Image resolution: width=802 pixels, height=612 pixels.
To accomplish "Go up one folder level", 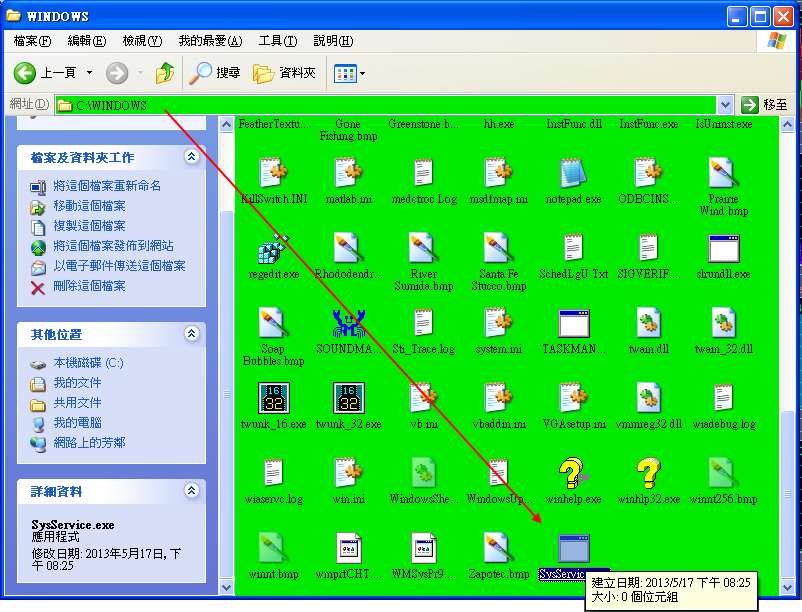I will click(x=165, y=73).
